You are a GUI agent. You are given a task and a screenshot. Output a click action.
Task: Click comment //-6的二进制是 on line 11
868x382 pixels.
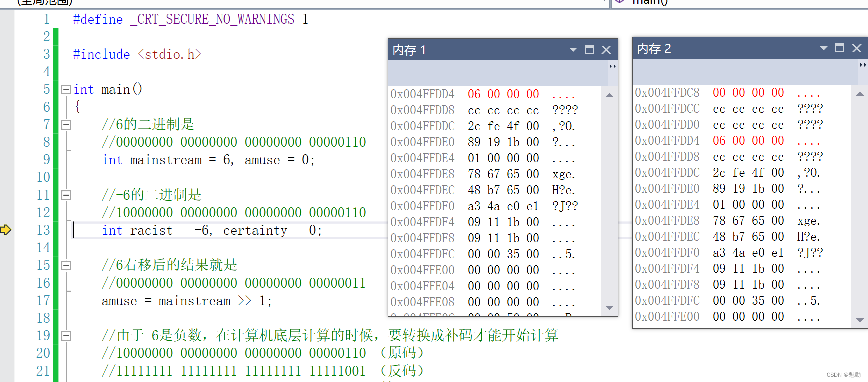click(152, 195)
